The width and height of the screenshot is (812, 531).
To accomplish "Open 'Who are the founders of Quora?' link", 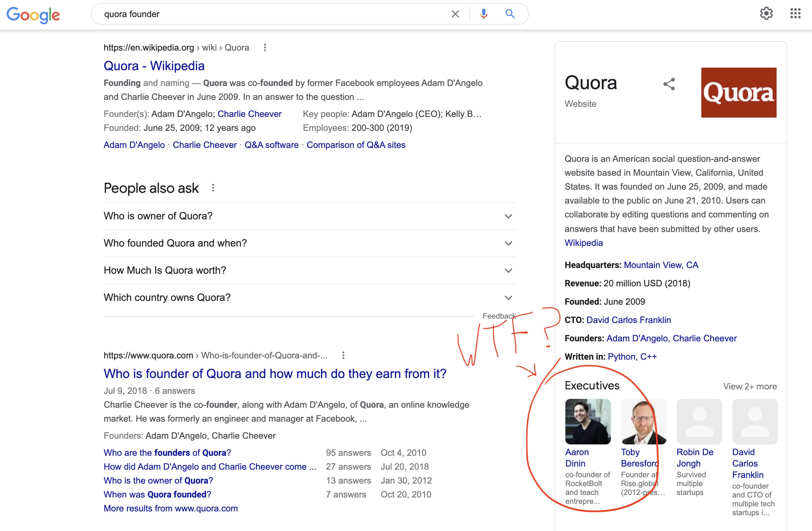I will 167,453.
